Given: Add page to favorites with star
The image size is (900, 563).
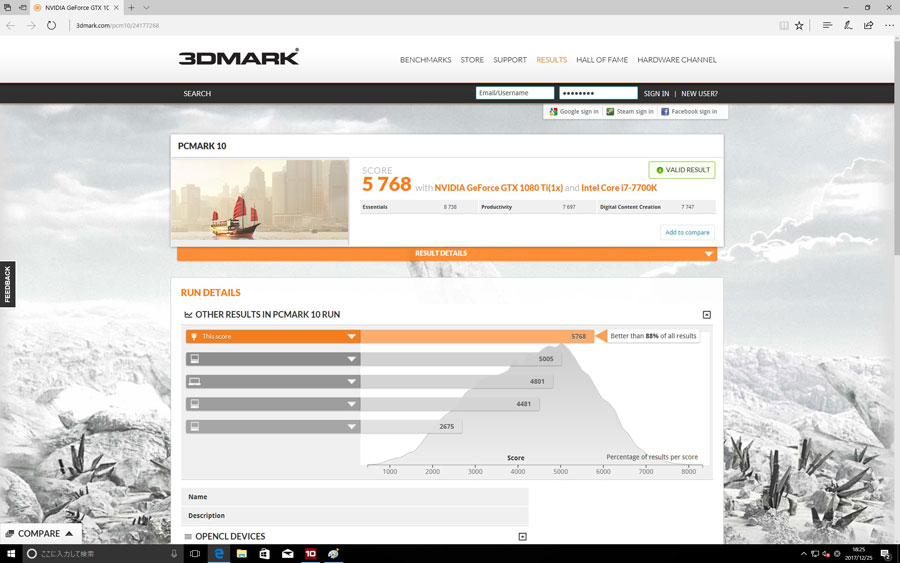Looking at the screenshot, I should (799, 25).
